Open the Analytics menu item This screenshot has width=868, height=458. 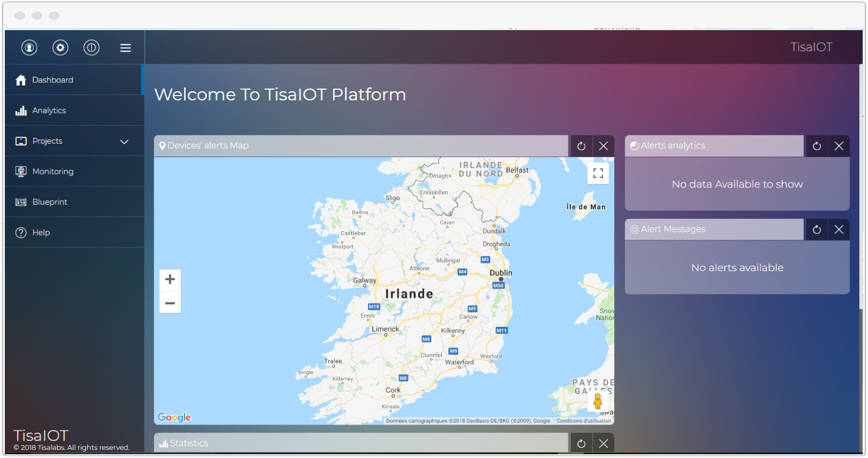(x=49, y=111)
